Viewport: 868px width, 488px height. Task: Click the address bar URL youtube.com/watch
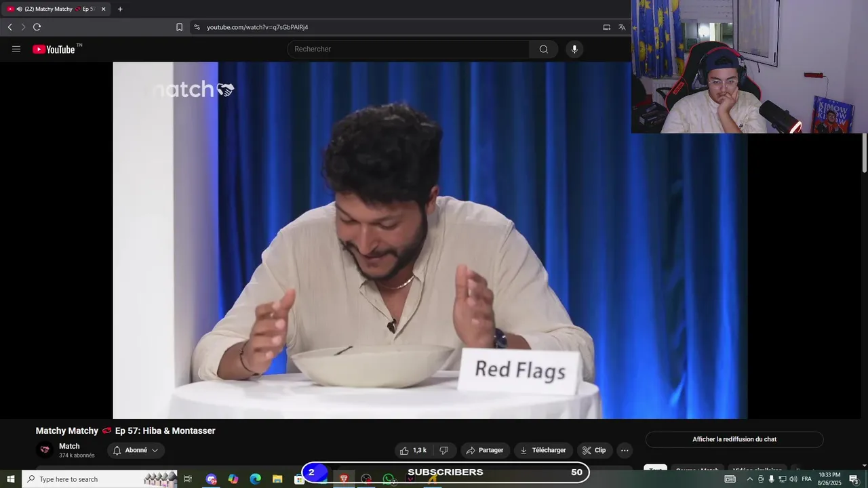[x=258, y=27]
